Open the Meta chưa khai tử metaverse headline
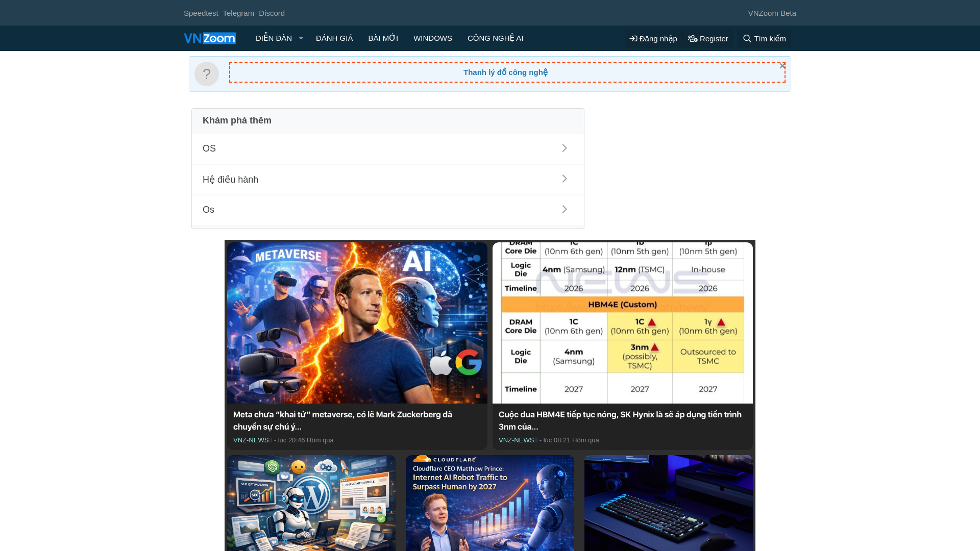The height and width of the screenshot is (551, 980). pos(342,420)
